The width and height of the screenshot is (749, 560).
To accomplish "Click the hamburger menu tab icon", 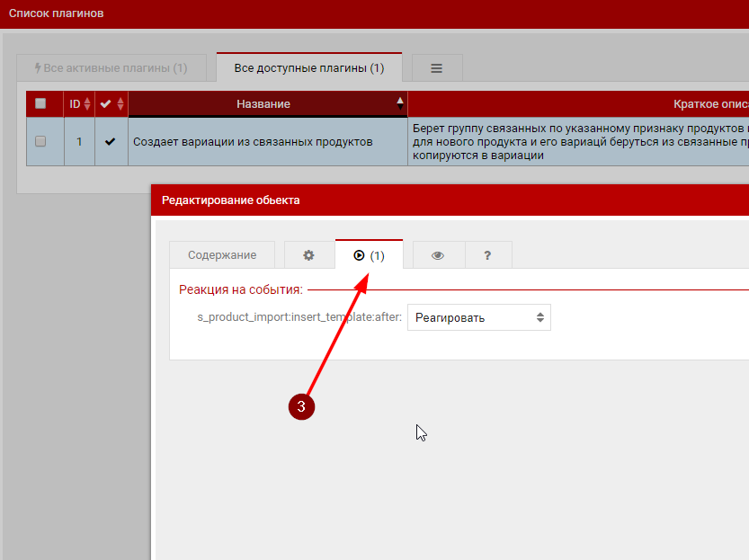I will click(437, 68).
